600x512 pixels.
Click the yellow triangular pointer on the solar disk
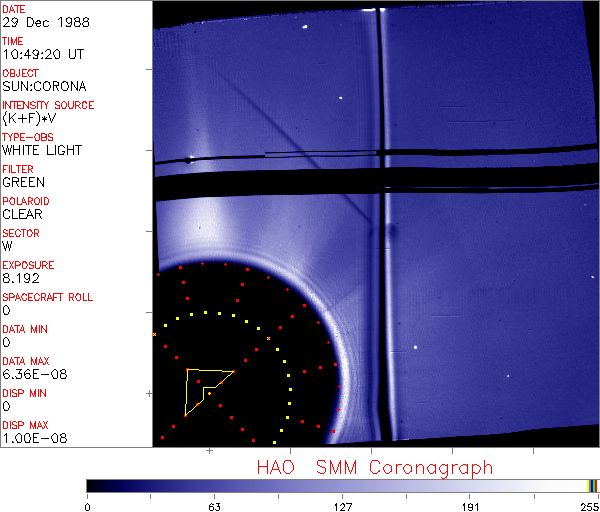tap(204, 388)
